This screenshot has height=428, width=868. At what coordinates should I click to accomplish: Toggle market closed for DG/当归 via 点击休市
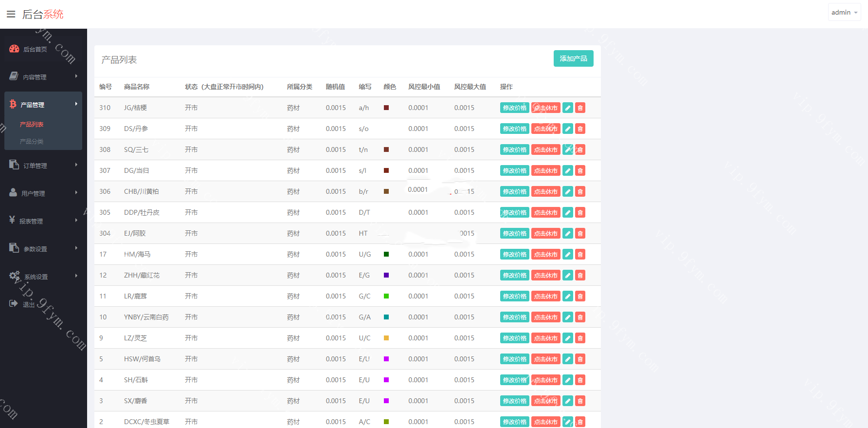545,170
